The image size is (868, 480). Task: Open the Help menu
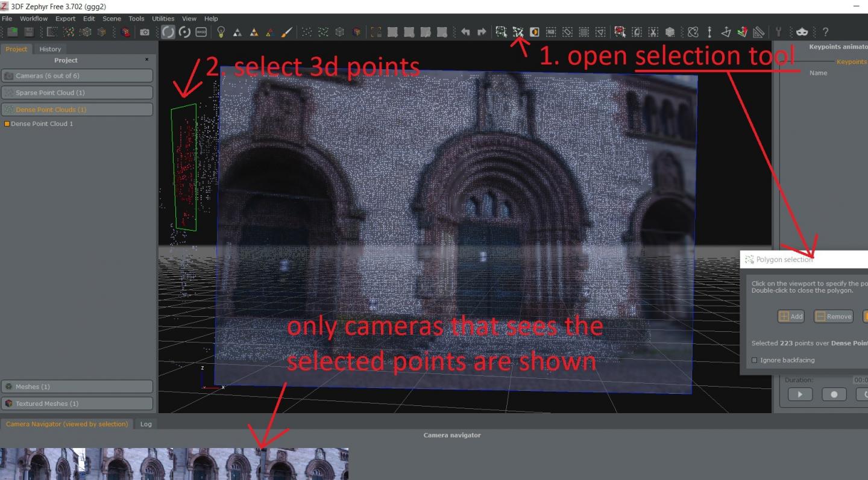[211, 19]
